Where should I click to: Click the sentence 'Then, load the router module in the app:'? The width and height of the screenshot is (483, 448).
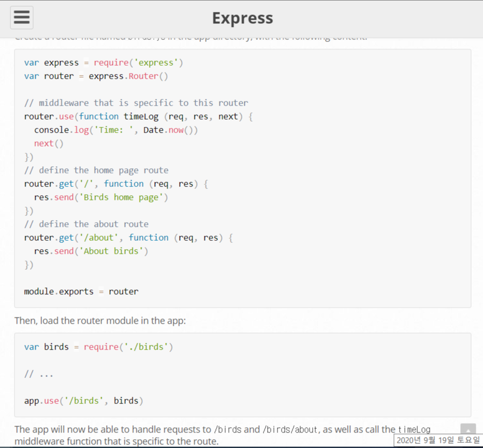coord(100,321)
